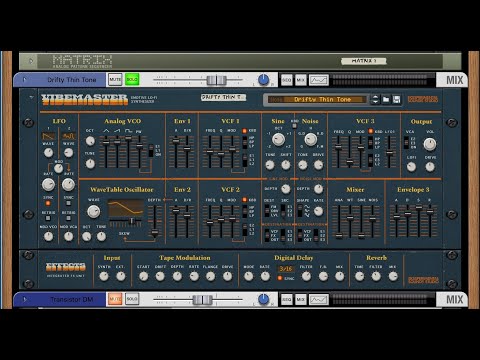Viewport: 480px width, 360px height.
Task: Click the Sine OCT knob
Action: tap(278, 139)
